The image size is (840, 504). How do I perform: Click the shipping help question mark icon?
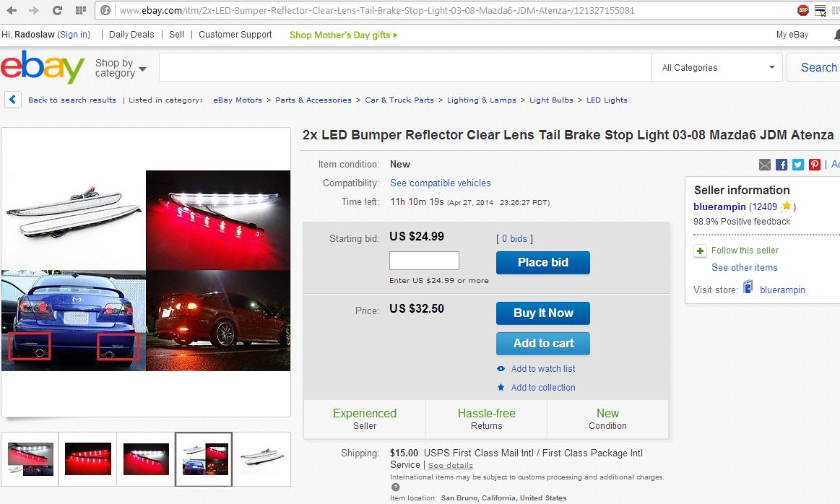[396, 487]
